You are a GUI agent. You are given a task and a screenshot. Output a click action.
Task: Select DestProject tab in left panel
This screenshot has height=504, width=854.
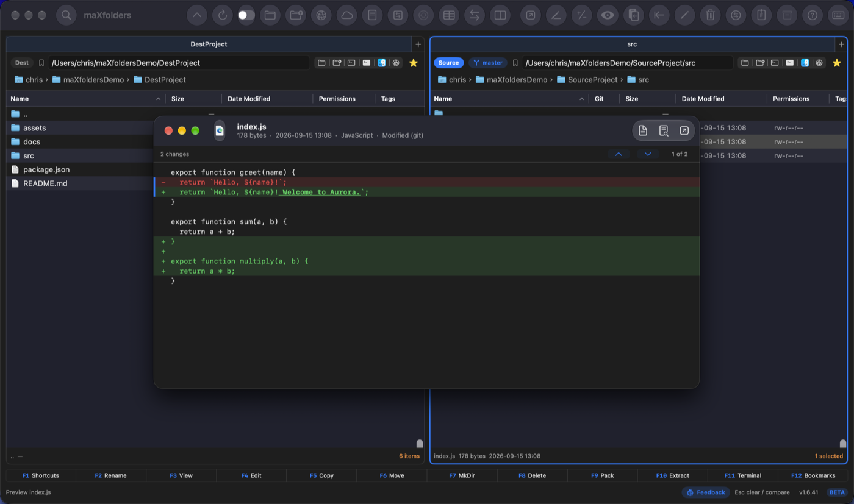click(x=209, y=44)
